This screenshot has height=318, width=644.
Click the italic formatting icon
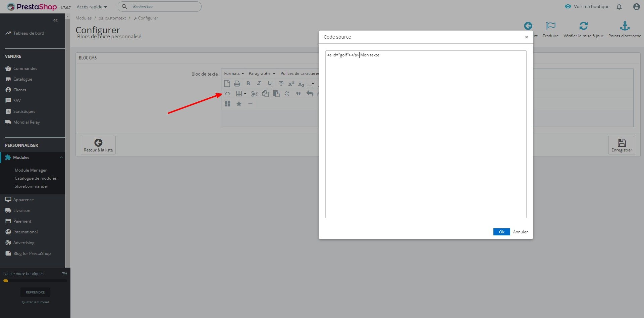click(259, 84)
